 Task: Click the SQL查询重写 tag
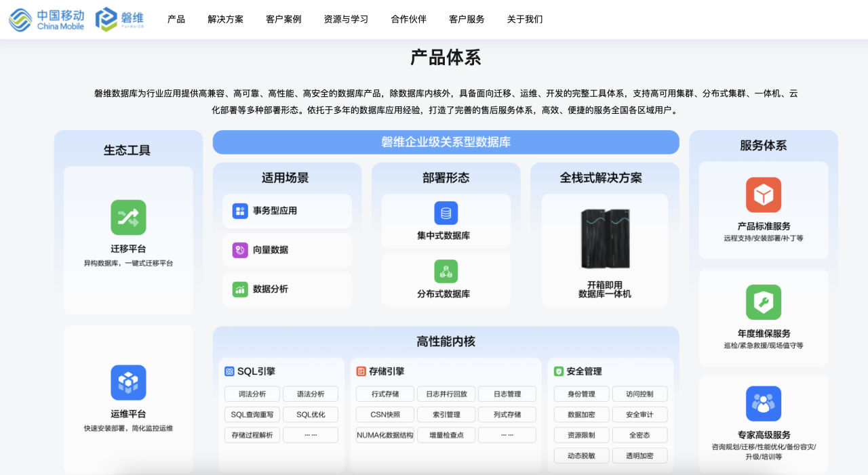click(x=252, y=415)
